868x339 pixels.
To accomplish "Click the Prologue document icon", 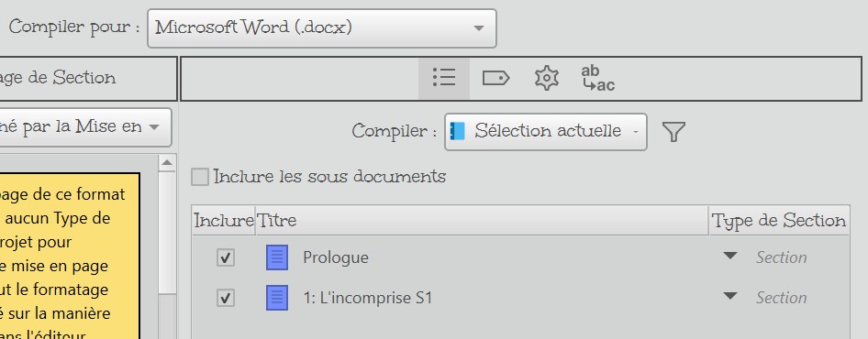I will pos(277,257).
